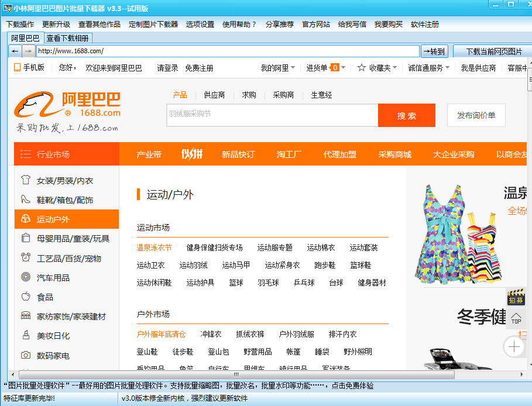
Task: Click the digital appliances camera icon
Action: pos(26,355)
